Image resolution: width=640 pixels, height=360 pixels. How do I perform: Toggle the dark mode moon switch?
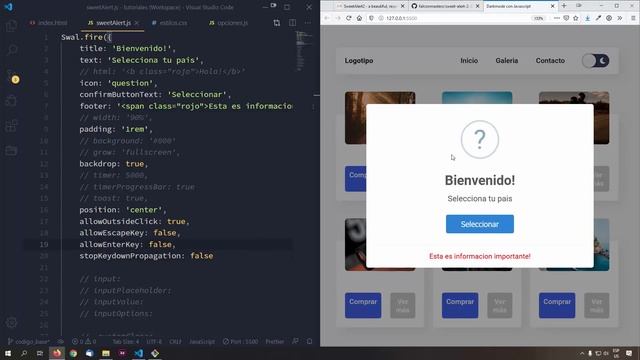(596, 61)
